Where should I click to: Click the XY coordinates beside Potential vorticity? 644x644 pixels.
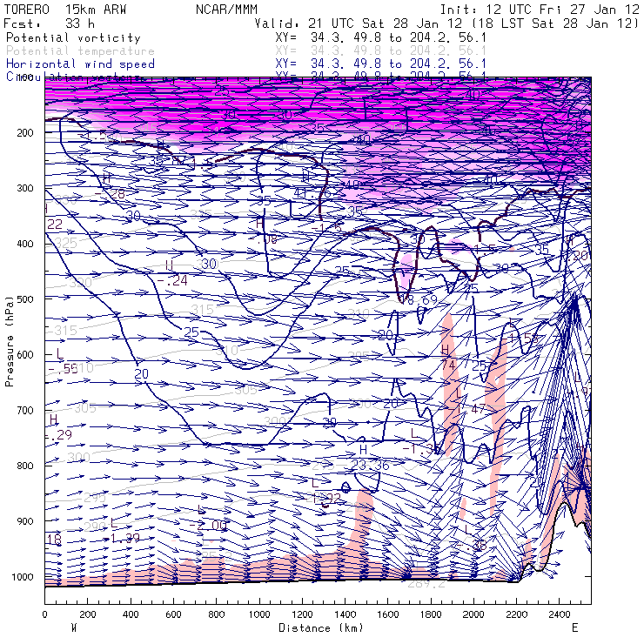point(380,37)
